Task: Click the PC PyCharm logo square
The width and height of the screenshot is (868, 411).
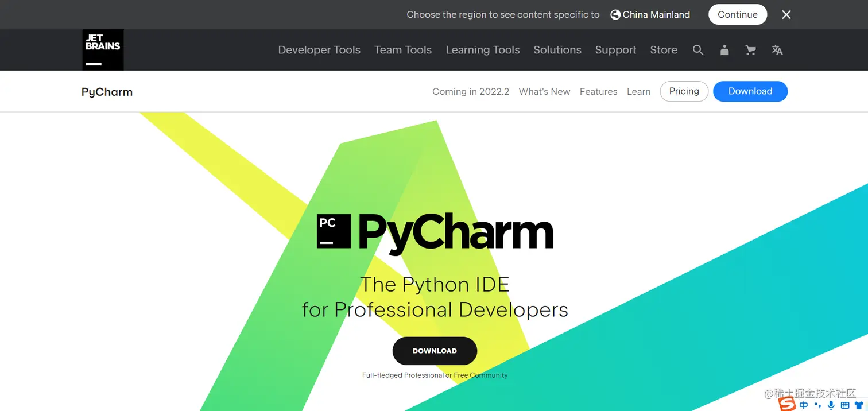Action: (334, 231)
